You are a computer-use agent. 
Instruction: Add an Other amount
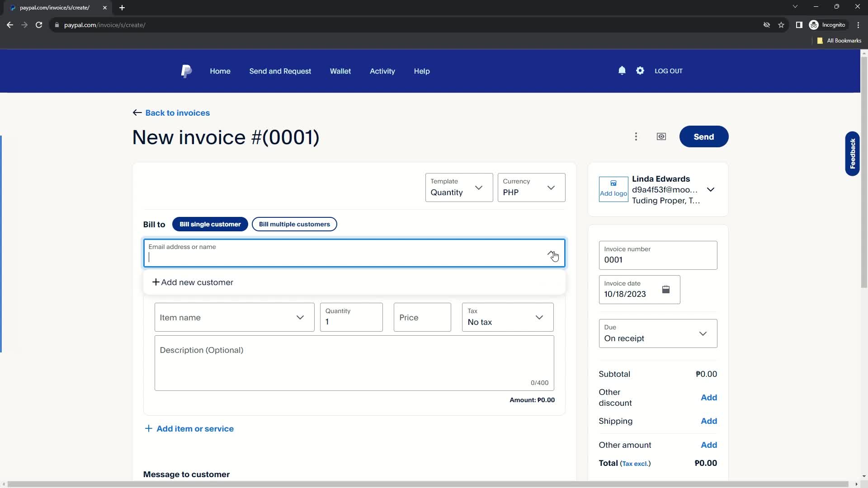tap(709, 445)
